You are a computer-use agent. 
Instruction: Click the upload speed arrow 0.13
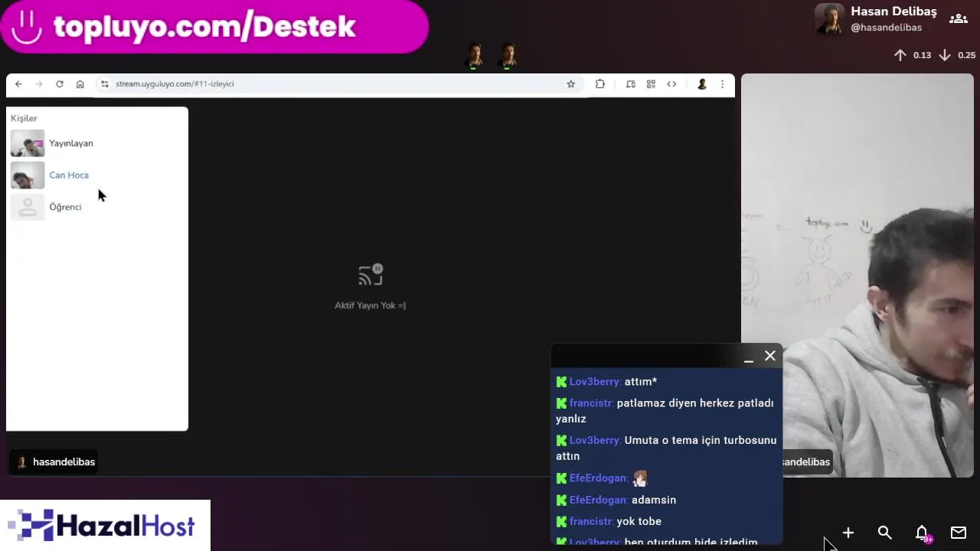click(x=900, y=55)
